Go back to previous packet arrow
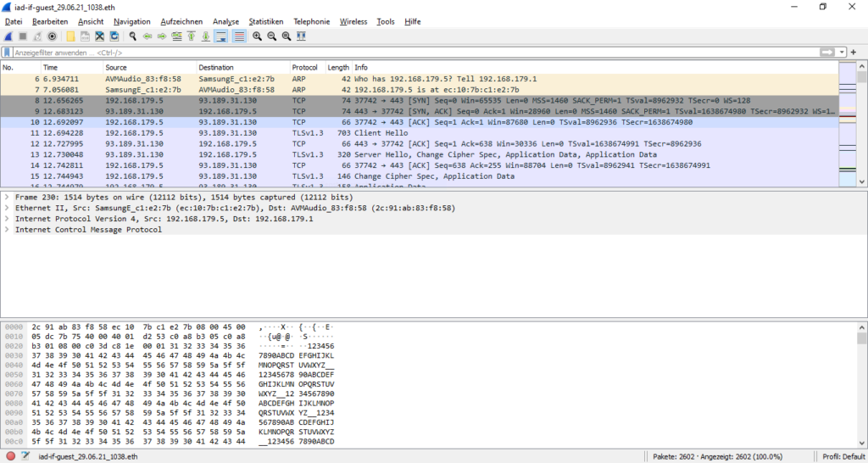The height and width of the screenshot is (463, 868). click(x=147, y=36)
